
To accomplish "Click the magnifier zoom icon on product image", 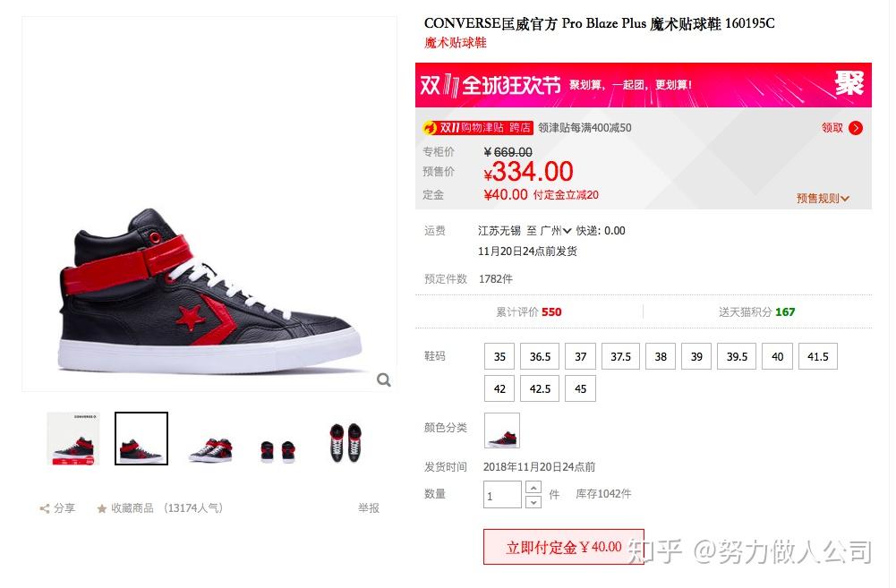I will tap(384, 379).
